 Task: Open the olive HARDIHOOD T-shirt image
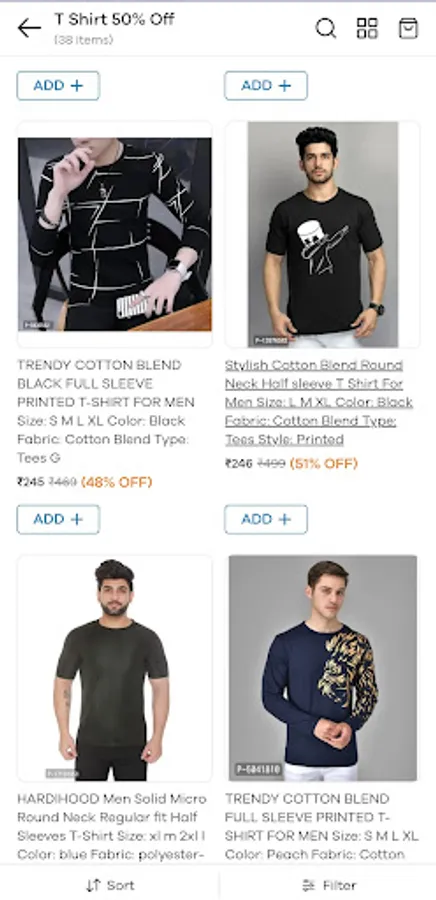point(115,668)
